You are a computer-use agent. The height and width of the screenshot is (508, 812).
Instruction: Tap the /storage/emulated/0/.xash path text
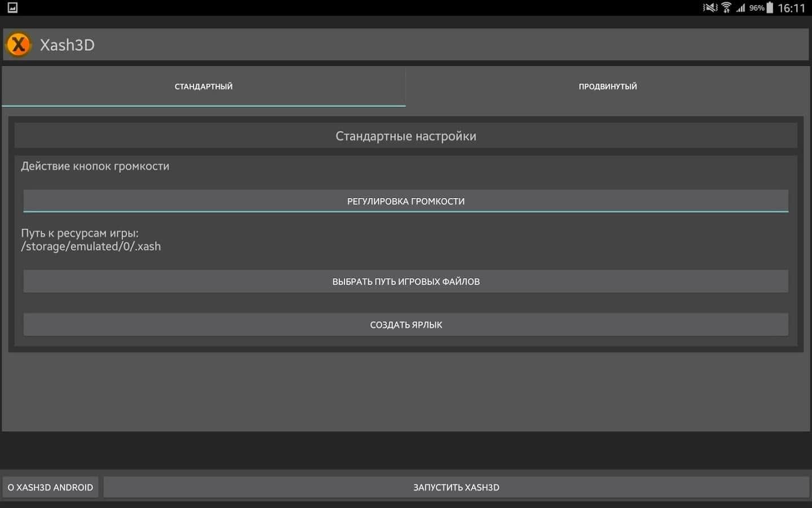pyautogui.click(x=91, y=247)
